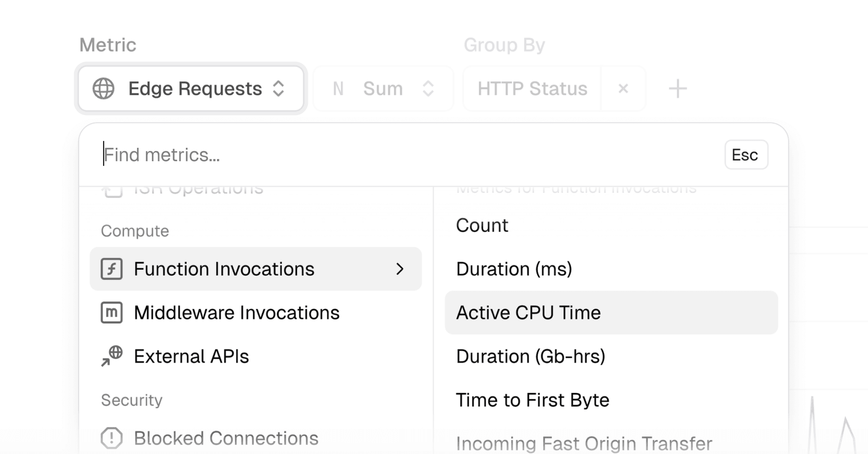Viewport: 868px width, 454px height.
Task: Select Duration (Gb-hrs) metric
Action: [530, 356]
